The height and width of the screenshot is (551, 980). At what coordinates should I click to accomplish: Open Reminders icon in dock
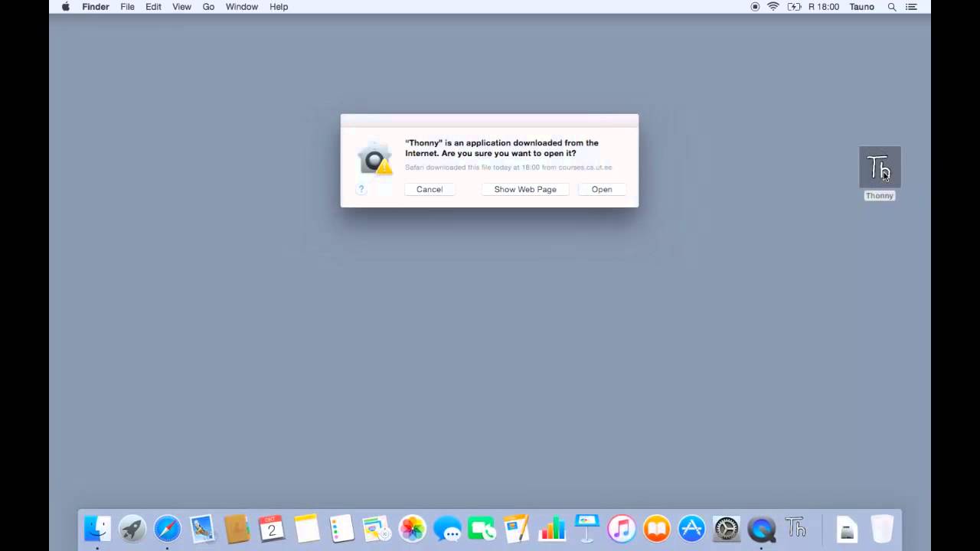[341, 528]
